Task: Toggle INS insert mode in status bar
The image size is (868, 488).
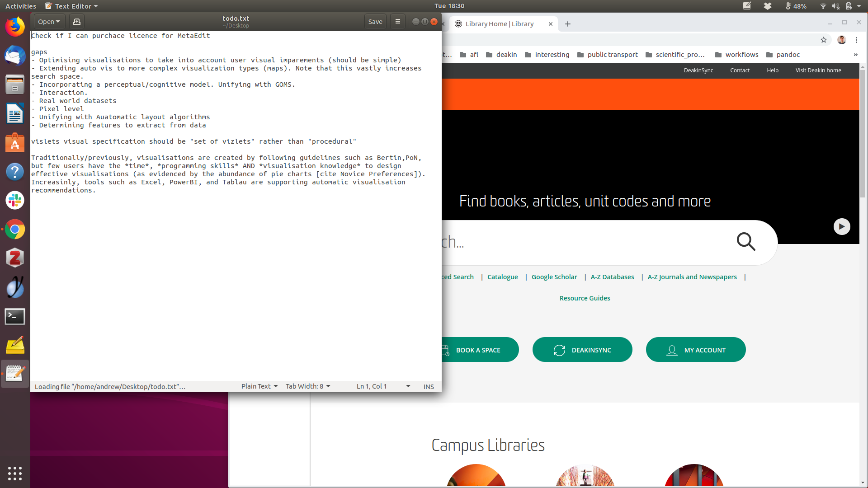Action: pos(429,387)
